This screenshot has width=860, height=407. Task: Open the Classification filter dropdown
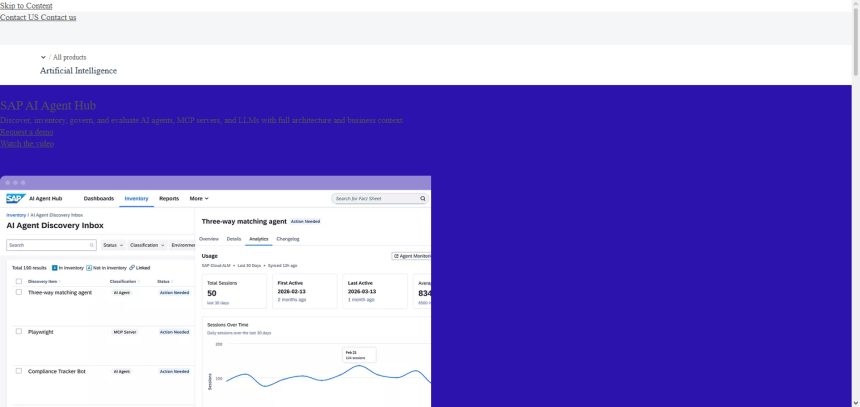[148, 245]
